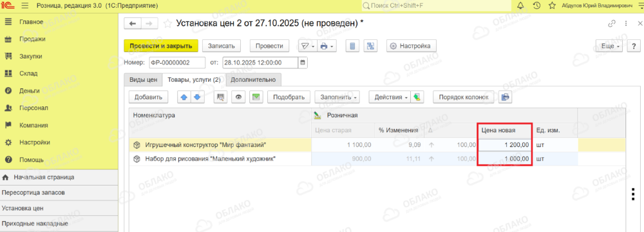Expand the Заполнить dropdown
Image resolution: width=644 pixels, height=232 pixels.
[337, 97]
